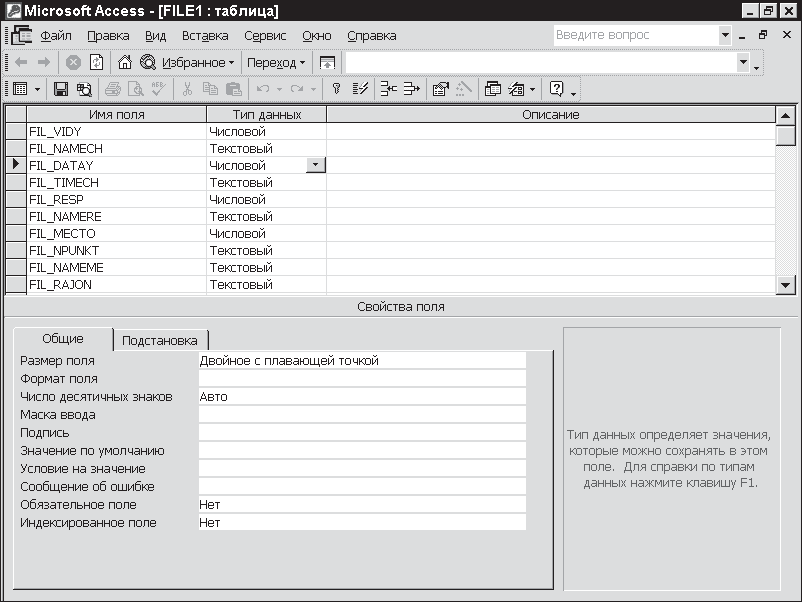Click the Save icon in toolbar

tap(61, 89)
